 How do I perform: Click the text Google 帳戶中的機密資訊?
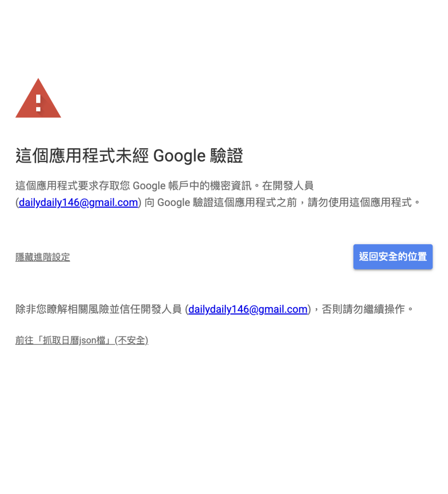pos(192,186)
